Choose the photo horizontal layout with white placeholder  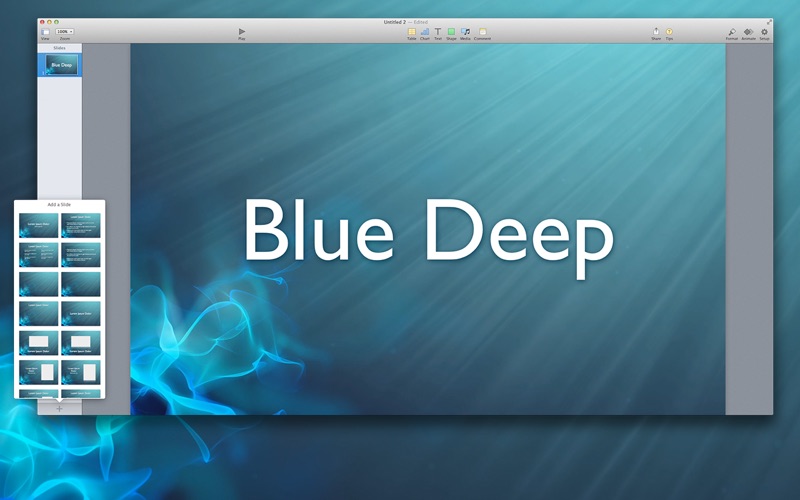click(x=38, y=343)
